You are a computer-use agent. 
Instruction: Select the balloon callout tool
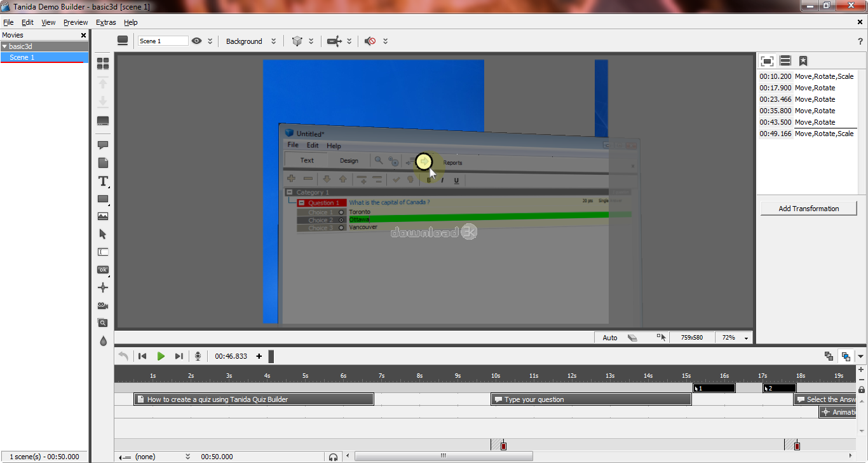tap(103, 145)
